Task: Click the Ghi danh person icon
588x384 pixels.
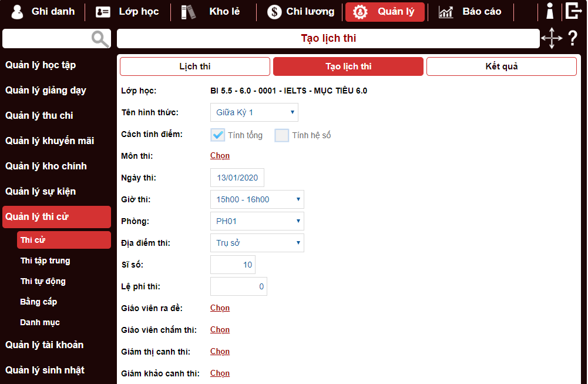Action: [x=17, y=11]
